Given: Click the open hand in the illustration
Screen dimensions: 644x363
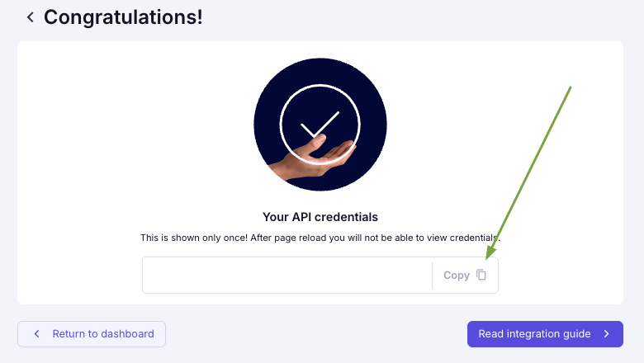Looking at the screenshot, I should (314, 158).
